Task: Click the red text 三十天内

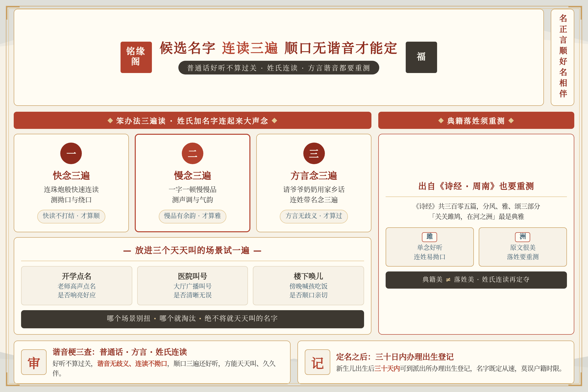Action: point(387,368)
